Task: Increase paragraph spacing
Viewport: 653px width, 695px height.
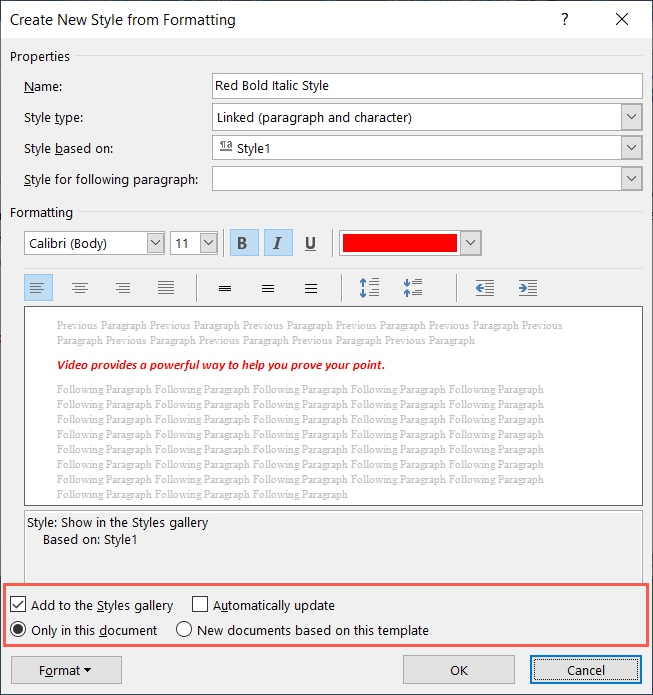Action: (369, 288)
